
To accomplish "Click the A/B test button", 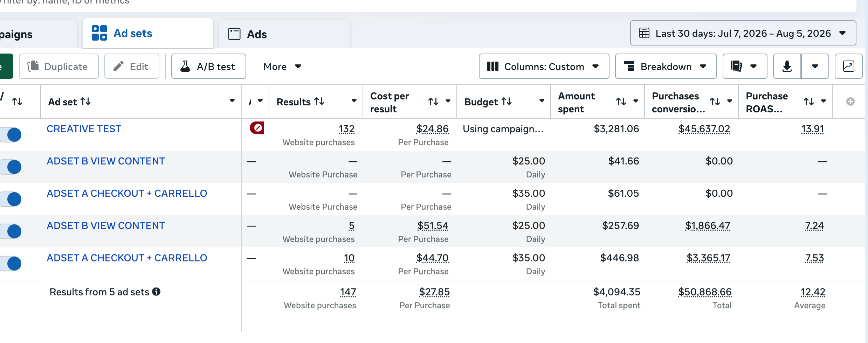I will click(208, 66).
